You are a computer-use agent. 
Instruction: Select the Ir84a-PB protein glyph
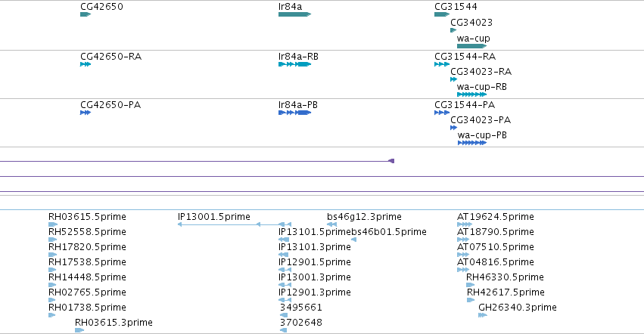(x=295, y=113)
